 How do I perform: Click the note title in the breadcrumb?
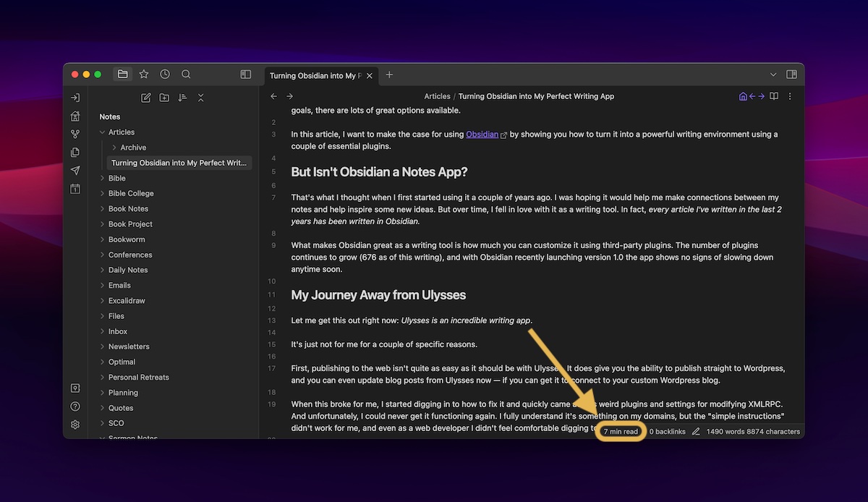click(x=536, y=96)
